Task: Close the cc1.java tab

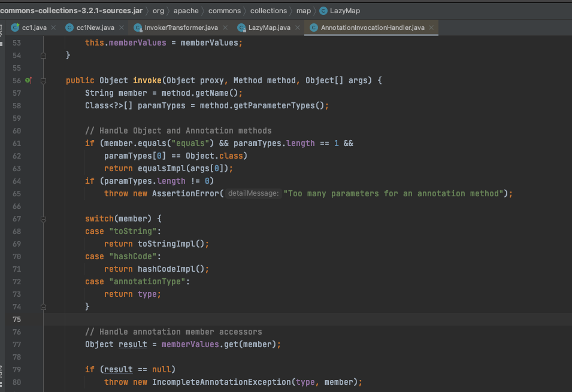Action: coord(53,28)
